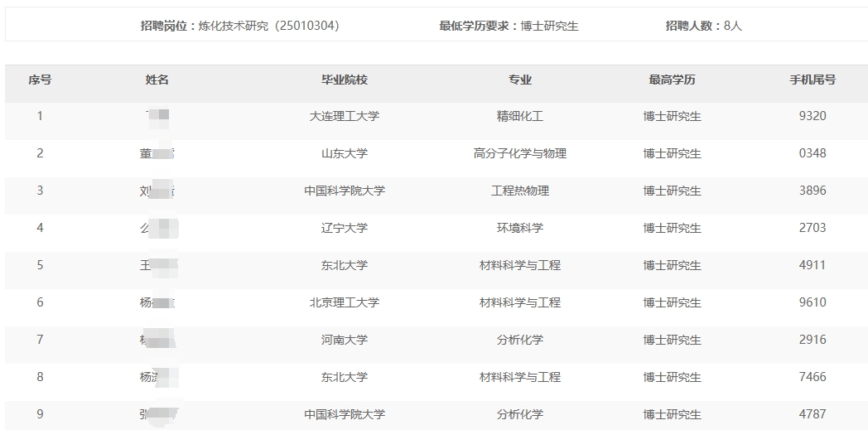This screenshot has width=868, height=430.
Task: Click the 姓名 column header
Action: [x=157, y=80]
